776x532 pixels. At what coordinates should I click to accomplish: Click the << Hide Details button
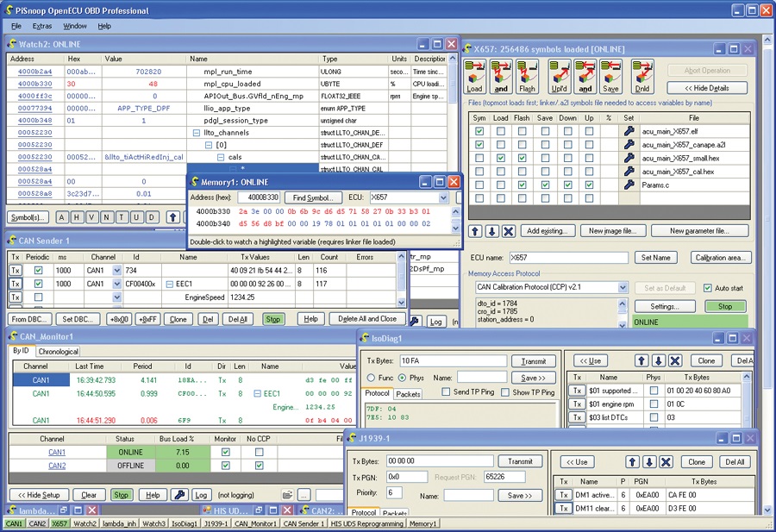[707, 88]
